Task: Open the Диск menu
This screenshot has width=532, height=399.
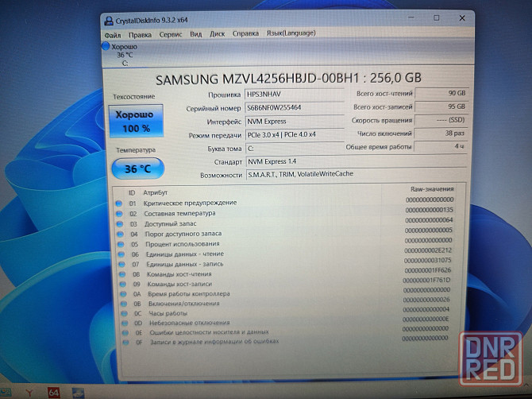Action: pos(217,34)
